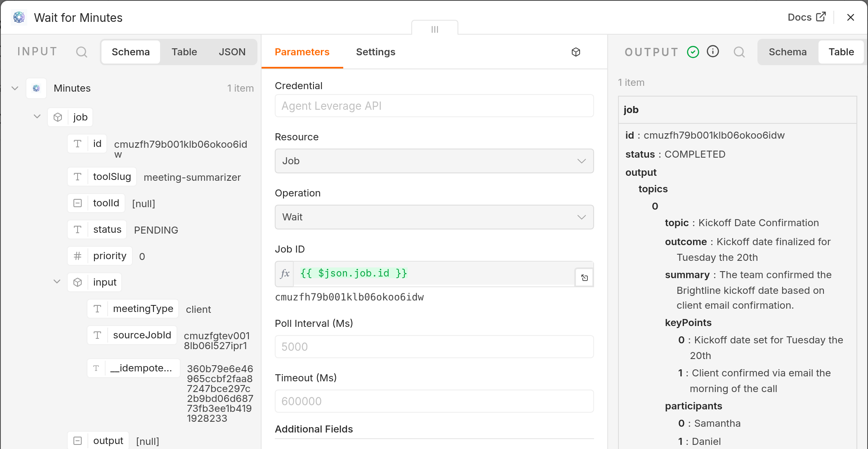The image size is (868, 449).
Task: Click the Credential field Agent Leverage API
Action: click(x=434, y=106)
